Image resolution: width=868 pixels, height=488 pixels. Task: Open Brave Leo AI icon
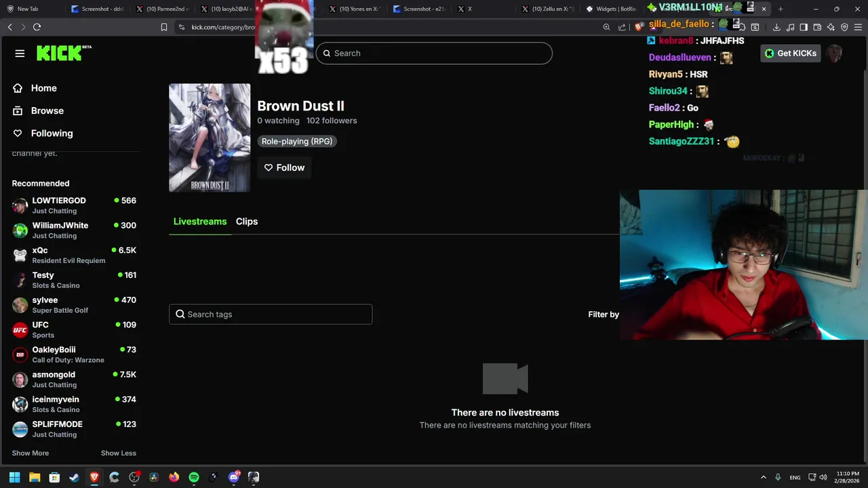(831, 27)
